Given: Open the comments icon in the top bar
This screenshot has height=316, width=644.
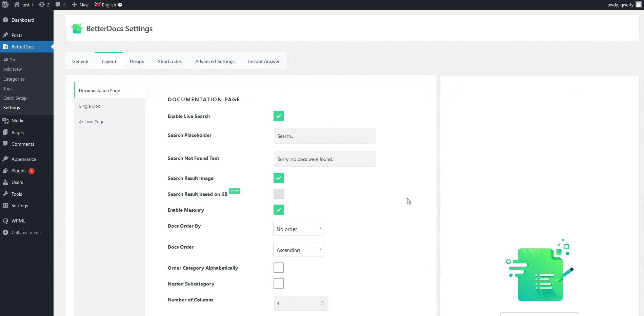Looking at the screenshot, I should point(58,5).
